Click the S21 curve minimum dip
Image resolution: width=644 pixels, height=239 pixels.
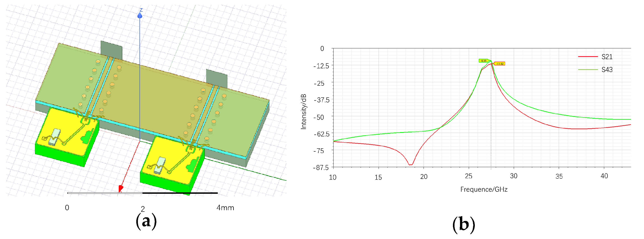click(x=410, y=165)
